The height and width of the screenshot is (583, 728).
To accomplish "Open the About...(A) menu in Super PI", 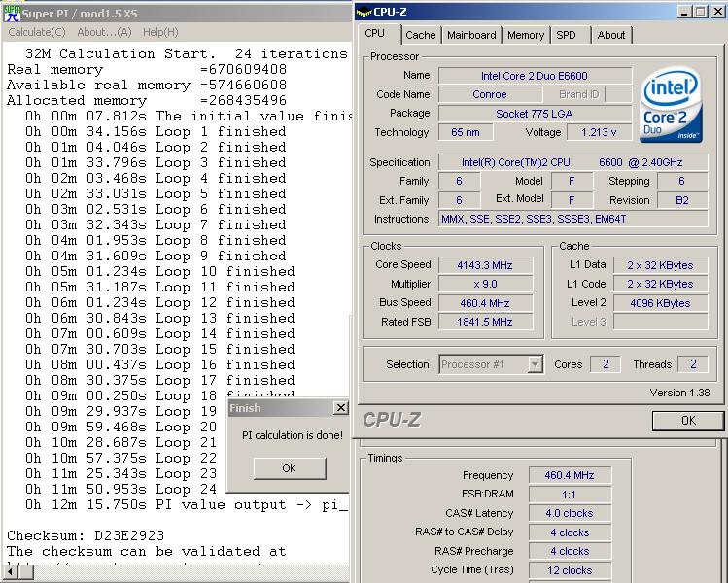I will coord(104,32).
